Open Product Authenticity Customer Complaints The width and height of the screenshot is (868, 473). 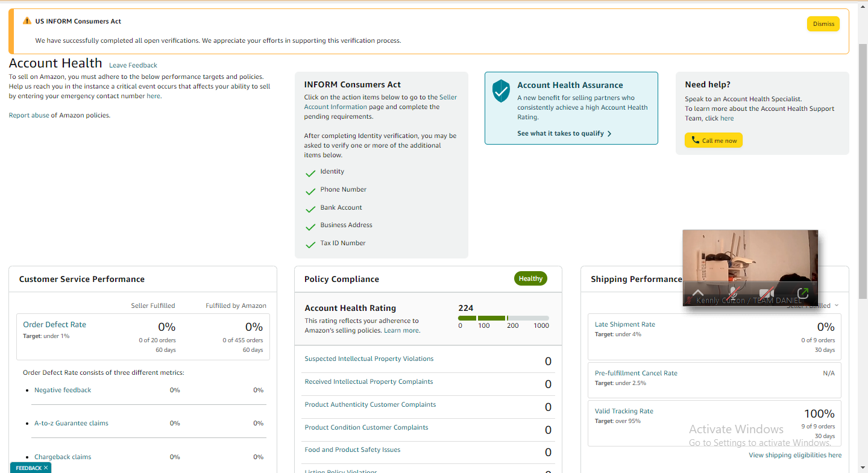(x=370, y=404)
